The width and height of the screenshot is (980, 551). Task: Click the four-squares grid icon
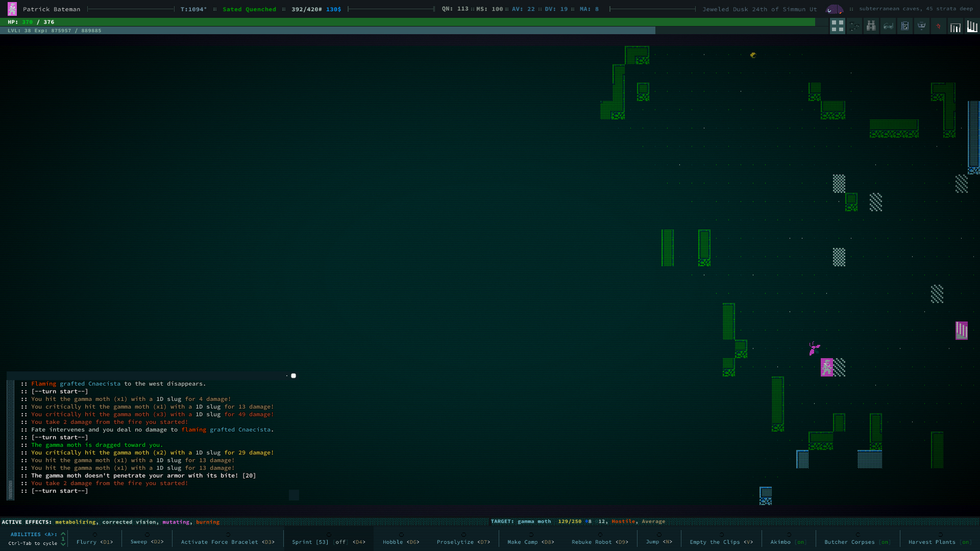(837, 26)
